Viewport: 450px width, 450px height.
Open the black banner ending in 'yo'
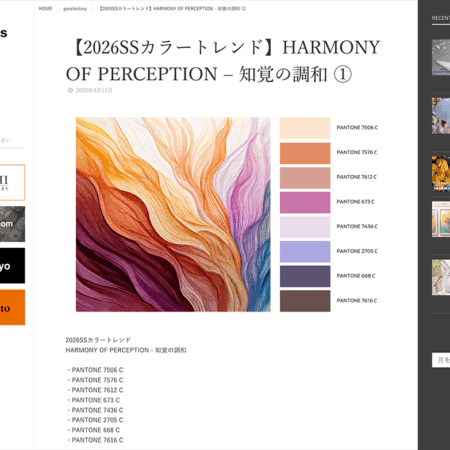(x=12, y=266)
